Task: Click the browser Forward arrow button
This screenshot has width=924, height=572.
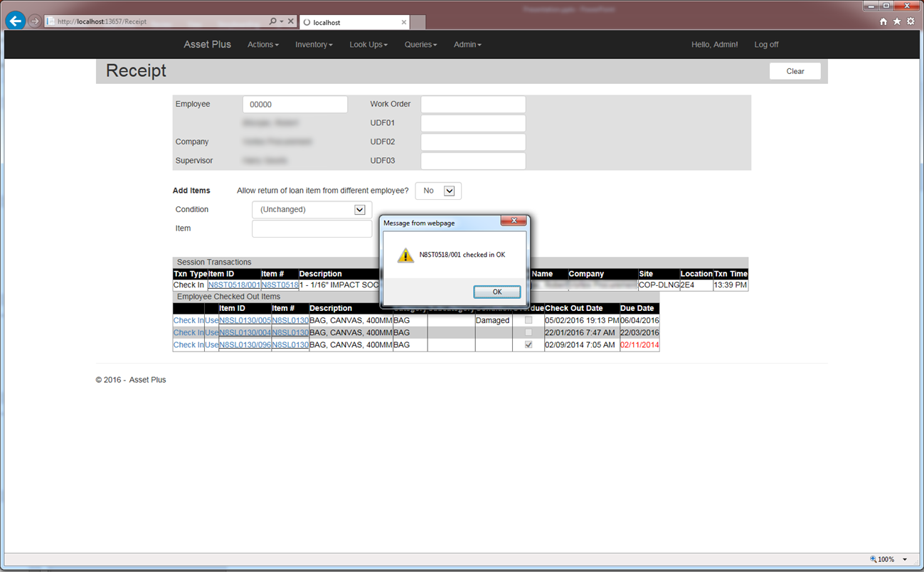Action: 33,21
